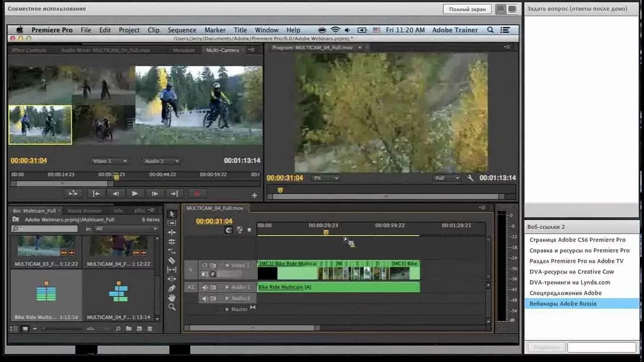Open the Clip menu

click(x=153, y=30)
